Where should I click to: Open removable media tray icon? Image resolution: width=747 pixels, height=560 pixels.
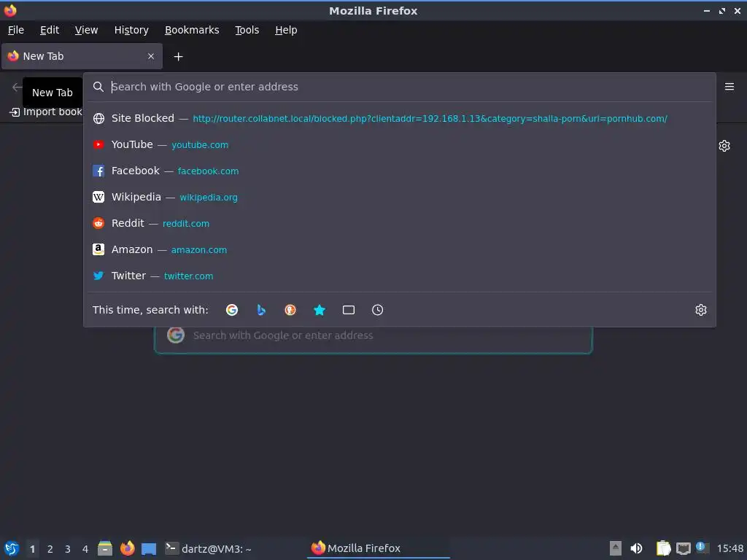616,548
